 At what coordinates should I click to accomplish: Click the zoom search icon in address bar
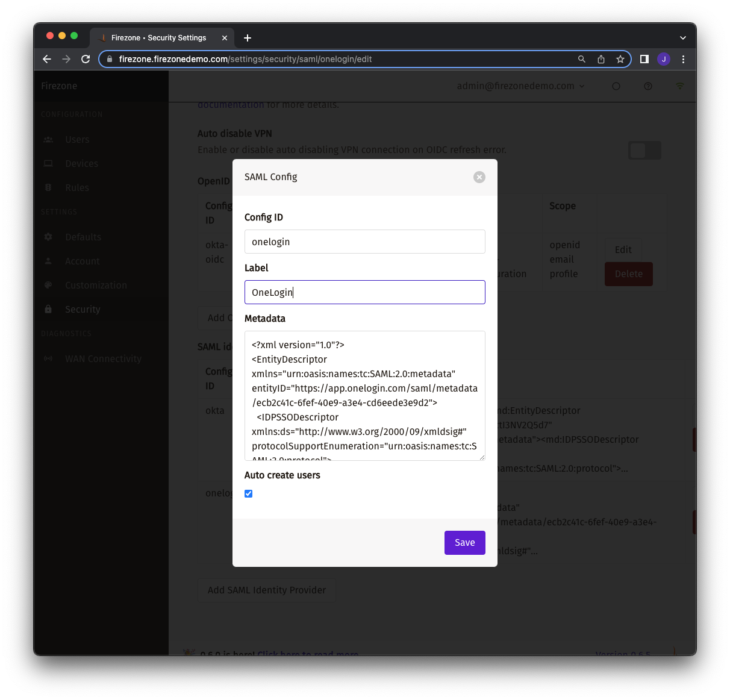581,59
